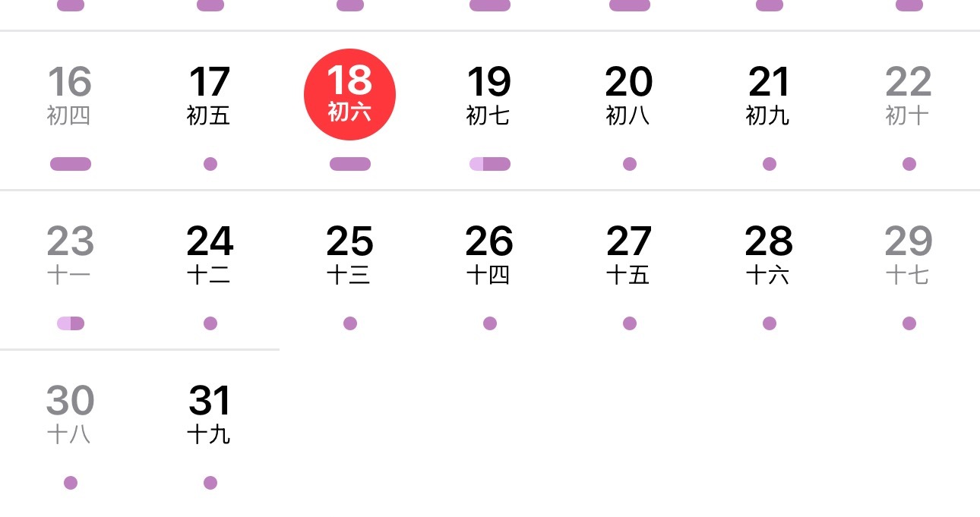Tap the event pill indicator under the 16th
Viewport: 980px width, 517px height.
[x=71, y=164]
